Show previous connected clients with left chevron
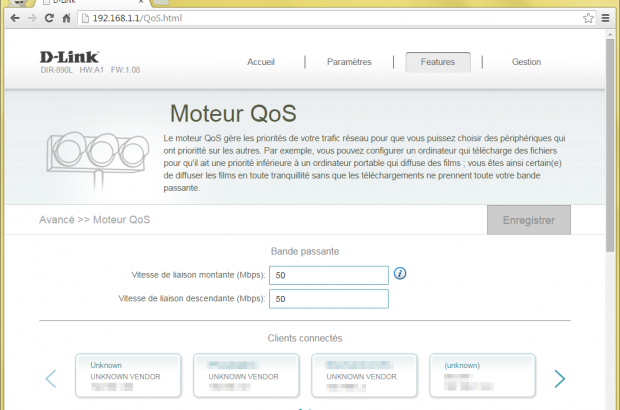 click(x=51, y=378)
